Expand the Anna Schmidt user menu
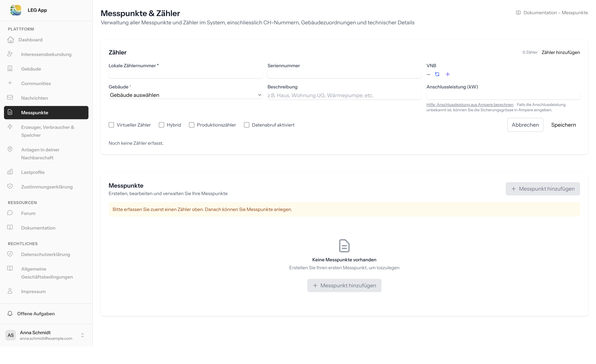 (x=82, y=335)
